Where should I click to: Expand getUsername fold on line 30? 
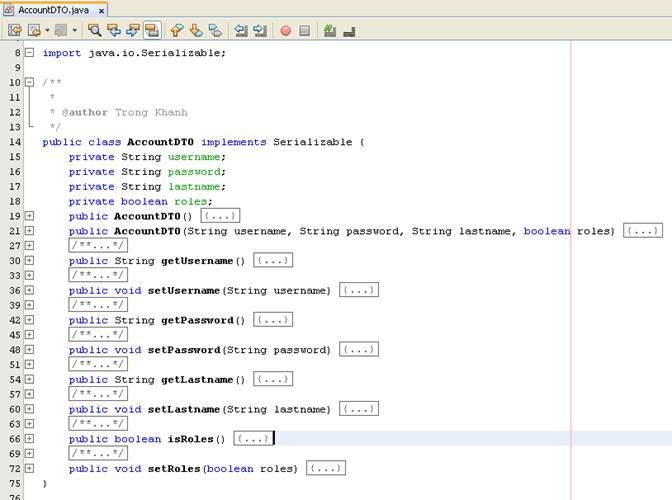(29, 260)
